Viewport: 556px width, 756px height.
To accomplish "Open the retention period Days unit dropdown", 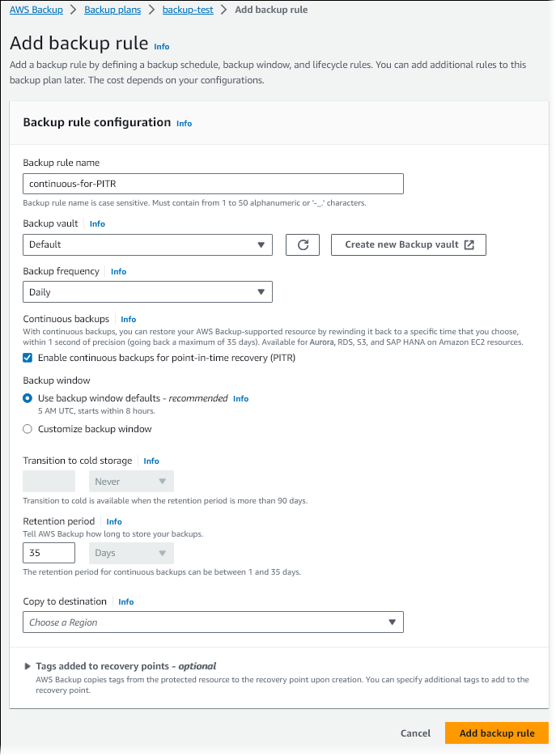I will point(131,553).
